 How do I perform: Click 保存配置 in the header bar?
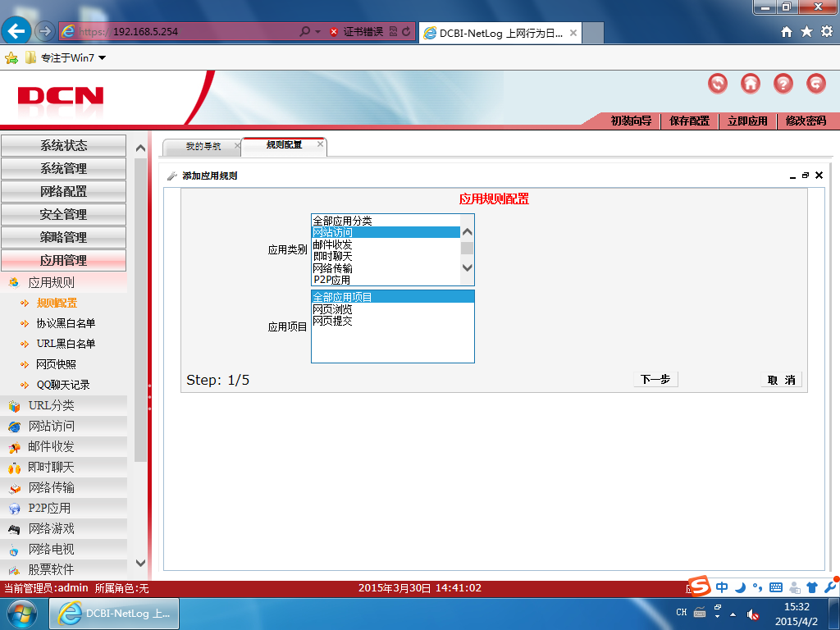click(689, 121)
